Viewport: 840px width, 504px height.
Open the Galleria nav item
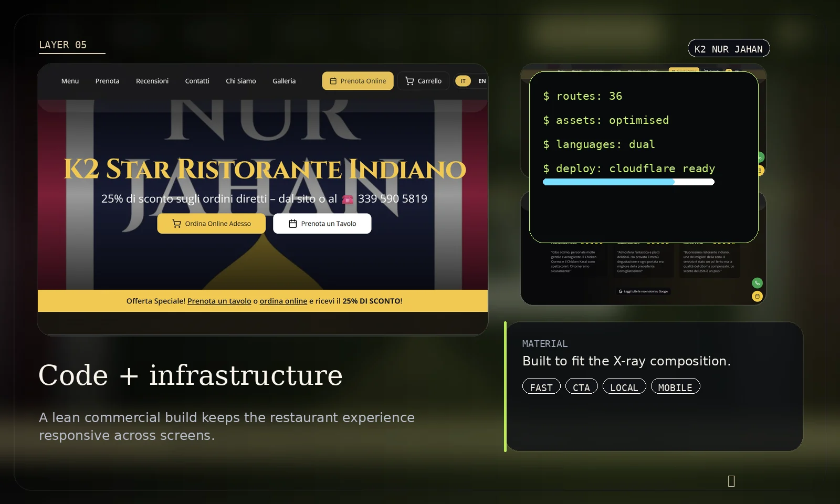[x=284, y=81]
